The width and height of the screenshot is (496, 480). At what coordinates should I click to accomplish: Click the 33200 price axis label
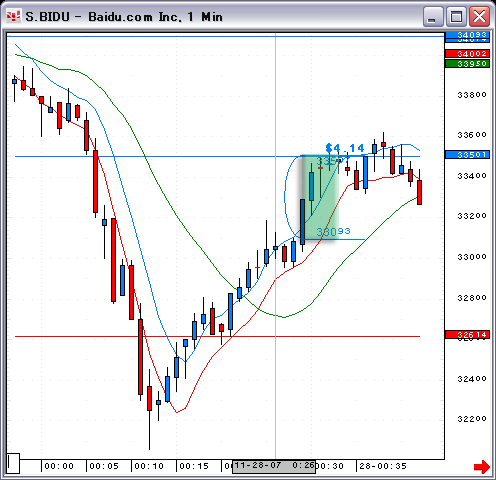click(x=472, y=216)
